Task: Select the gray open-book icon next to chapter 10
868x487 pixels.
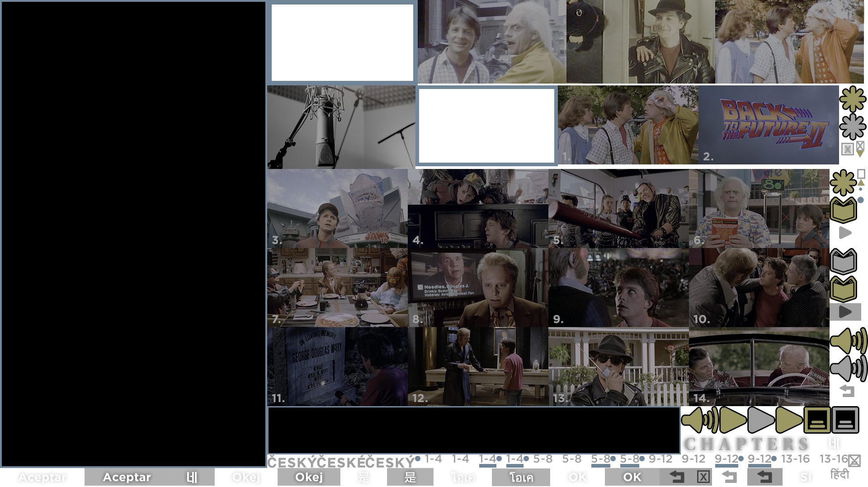Action: coord(844,262)
